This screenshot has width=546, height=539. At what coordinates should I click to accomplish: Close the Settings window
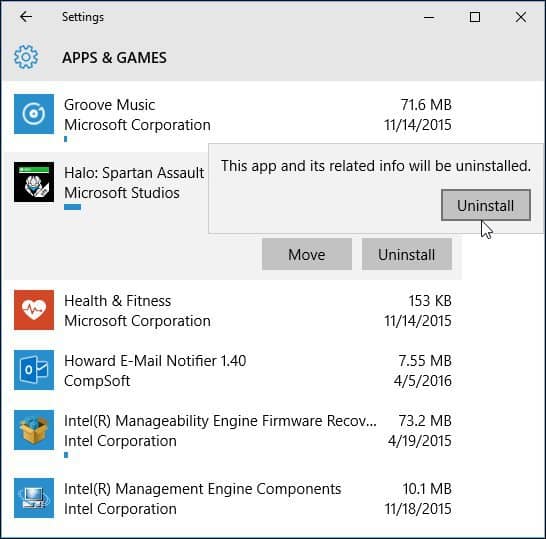pyautogui.click(x=521, y=17)
